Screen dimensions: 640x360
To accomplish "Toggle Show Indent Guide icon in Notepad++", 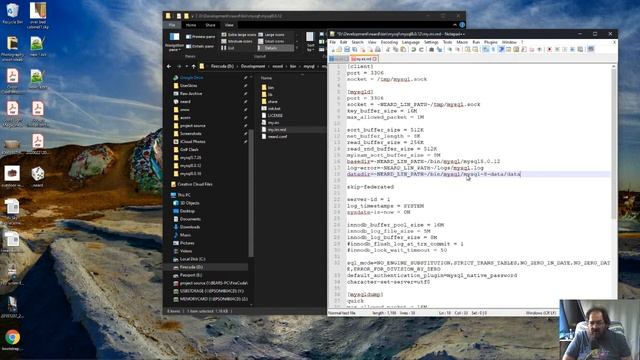I will pyautogui.click(x=502, y=49).
